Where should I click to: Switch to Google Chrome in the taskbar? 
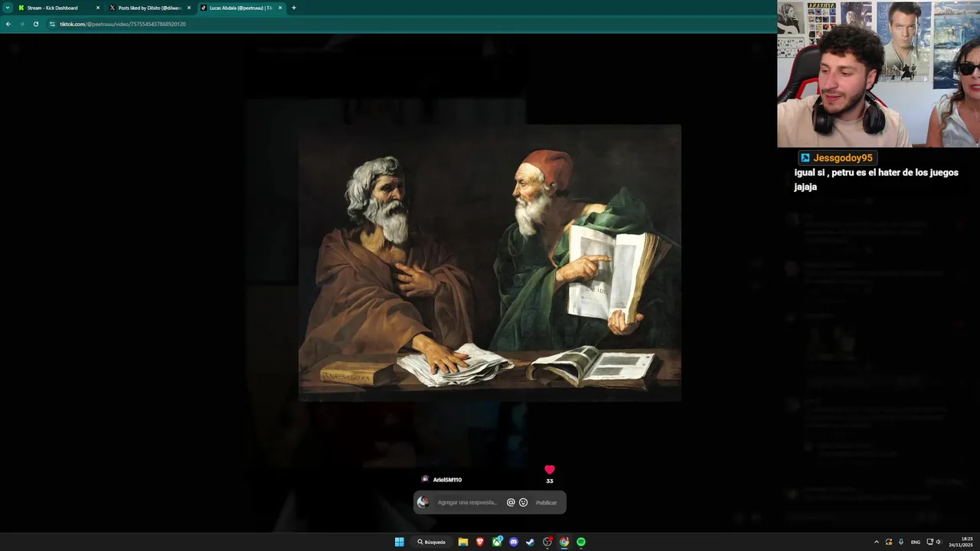(564, 542)
